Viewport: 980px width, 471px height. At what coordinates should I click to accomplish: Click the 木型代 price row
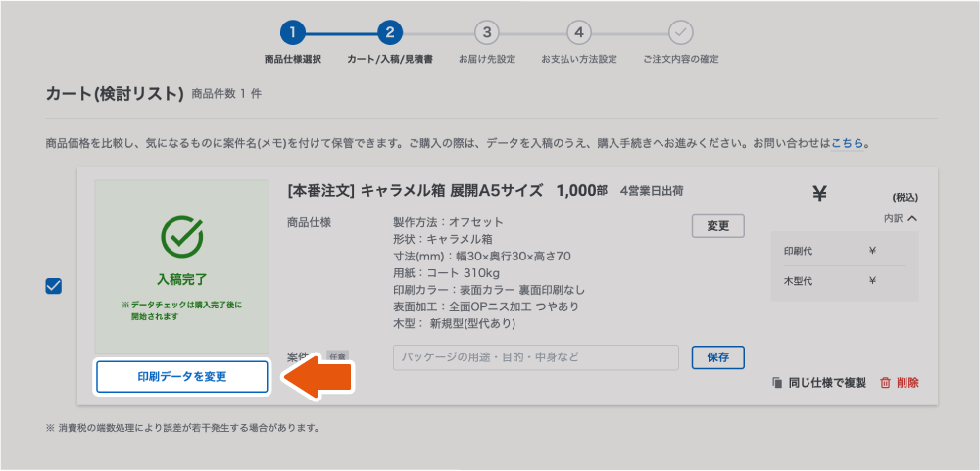pyautogui.click(x=845, y=281)
